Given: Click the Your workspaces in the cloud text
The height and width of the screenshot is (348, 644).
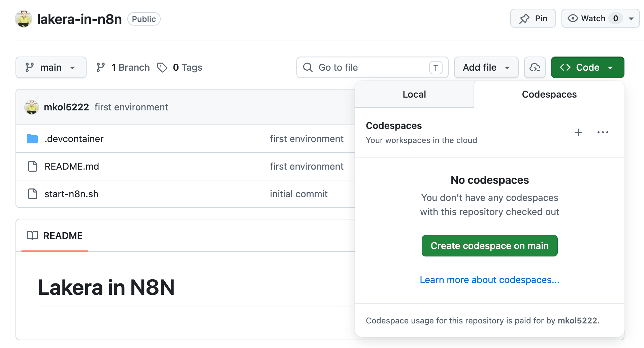Looking at the screenshot, I should pos(421,140).
